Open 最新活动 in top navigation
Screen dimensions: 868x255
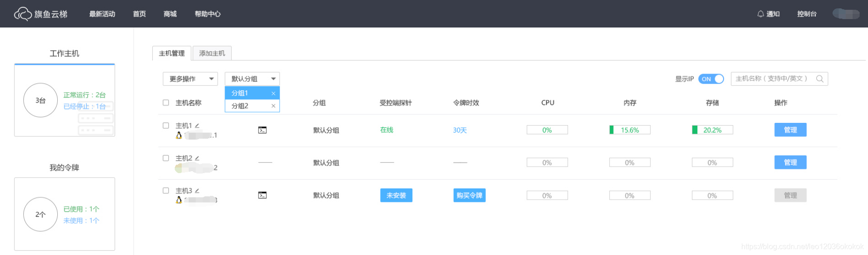tap(103, 14)
